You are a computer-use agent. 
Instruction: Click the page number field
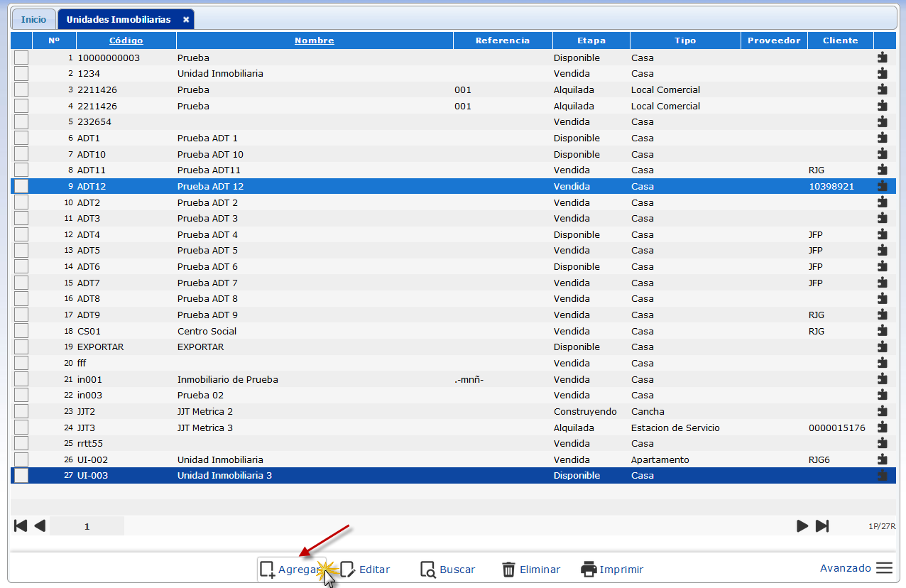point(87,527)
